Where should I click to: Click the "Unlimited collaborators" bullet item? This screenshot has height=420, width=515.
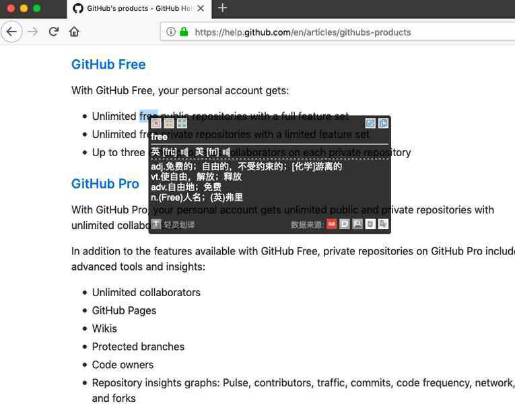point(146,292)
